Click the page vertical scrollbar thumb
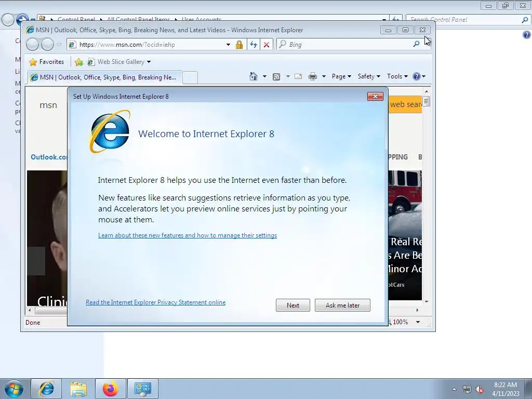Viewport: 532px width, 399px height. pos(427,101)
